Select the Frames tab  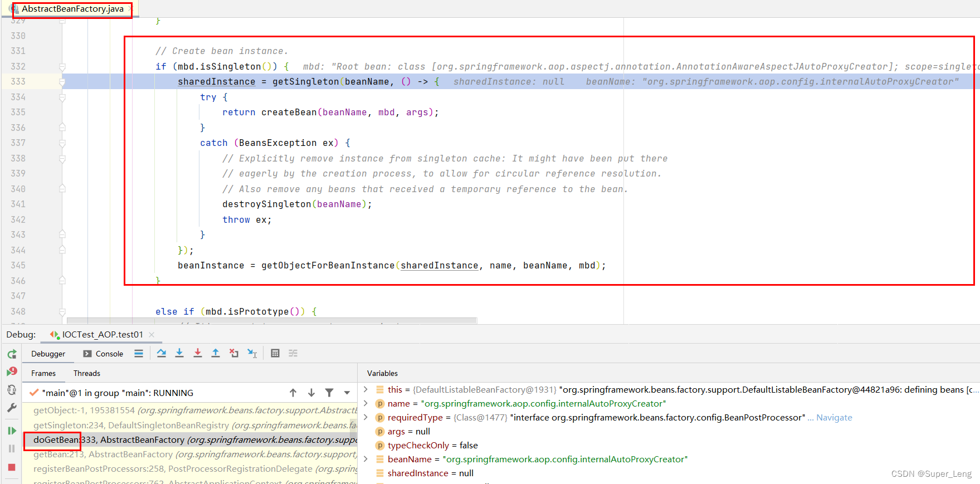click(x=43, y=373)
